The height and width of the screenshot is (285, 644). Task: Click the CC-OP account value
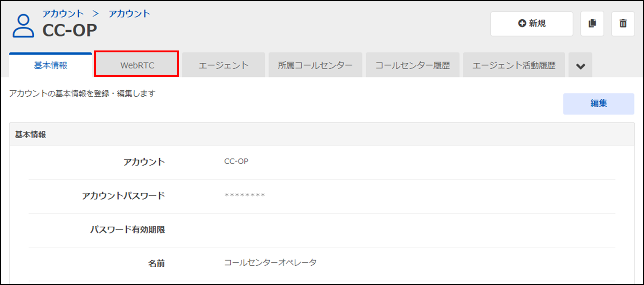tap(236, 161)
